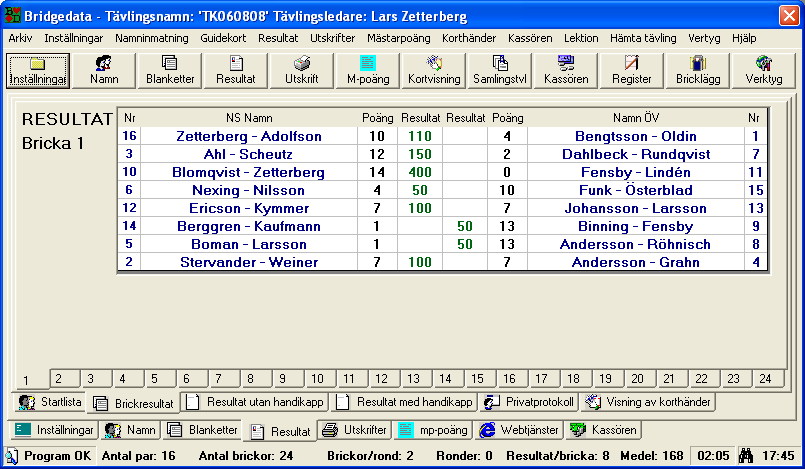Open the Verktyg toolbar button
The height and width of the screenshot is (469, 805).
[763, 70]
